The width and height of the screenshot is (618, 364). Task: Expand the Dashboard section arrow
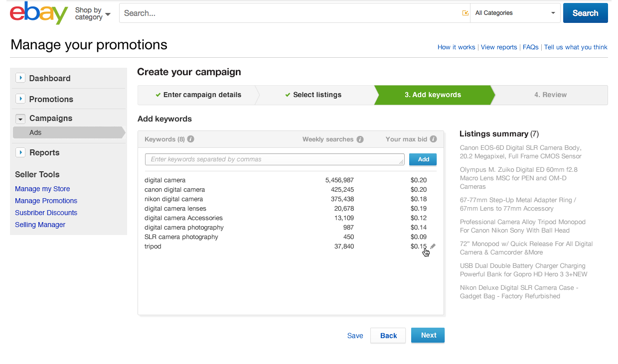20,78
